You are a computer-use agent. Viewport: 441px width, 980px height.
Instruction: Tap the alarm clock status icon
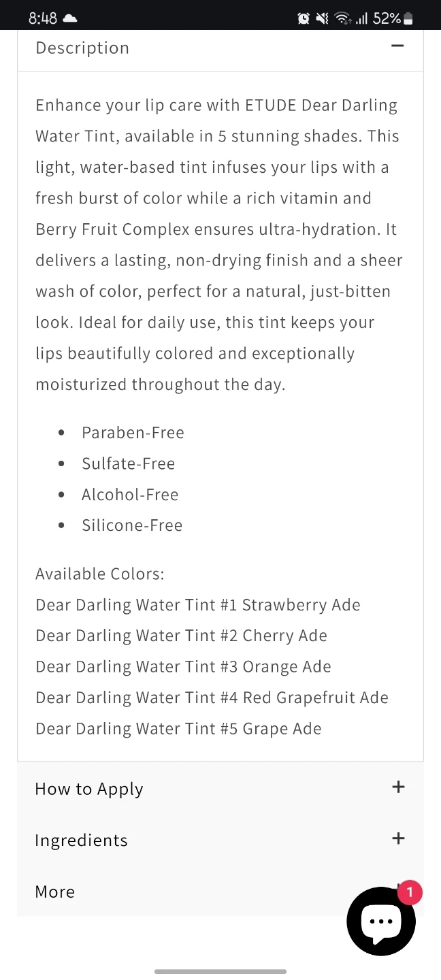point(304,18)
